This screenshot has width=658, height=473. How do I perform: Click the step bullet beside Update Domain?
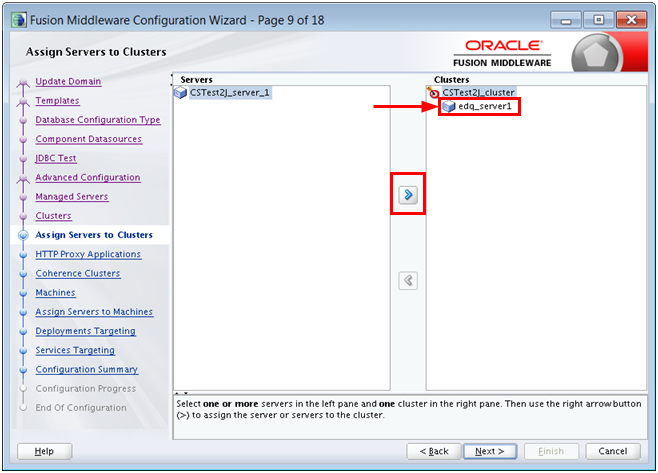click(23, 82)
